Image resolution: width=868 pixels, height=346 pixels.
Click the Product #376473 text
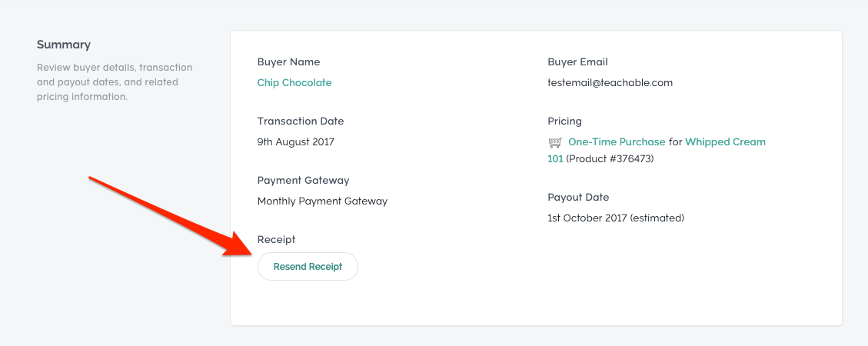coord(610,159)
